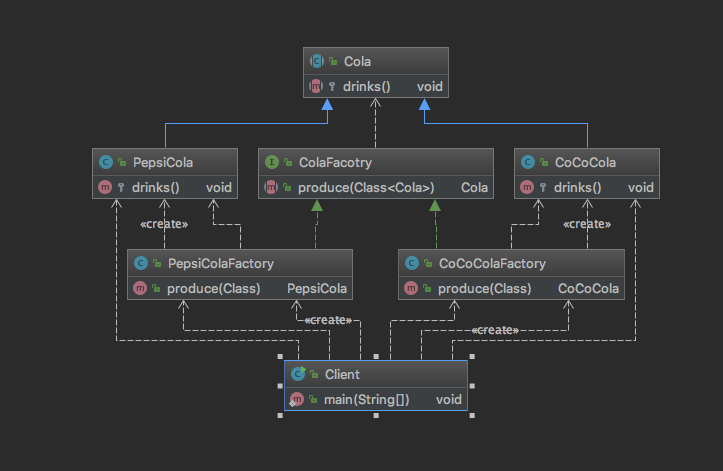Select the Cola class node title
The height and width of the screenshot is (471, 723).
click(357, 61)
